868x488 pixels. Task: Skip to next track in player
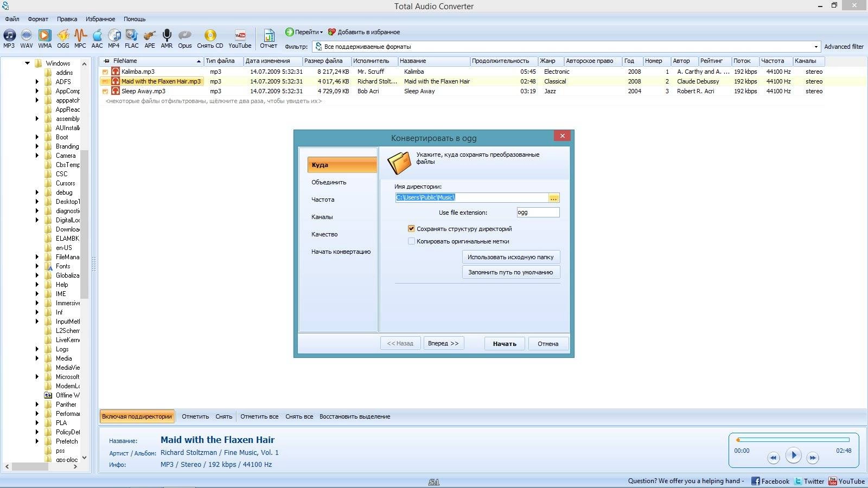coord(812,458)
